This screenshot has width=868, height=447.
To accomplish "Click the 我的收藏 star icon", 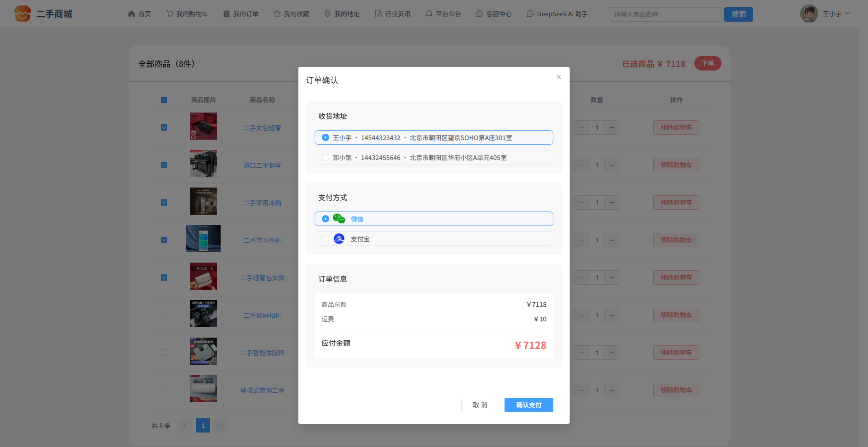I will 277,14.
